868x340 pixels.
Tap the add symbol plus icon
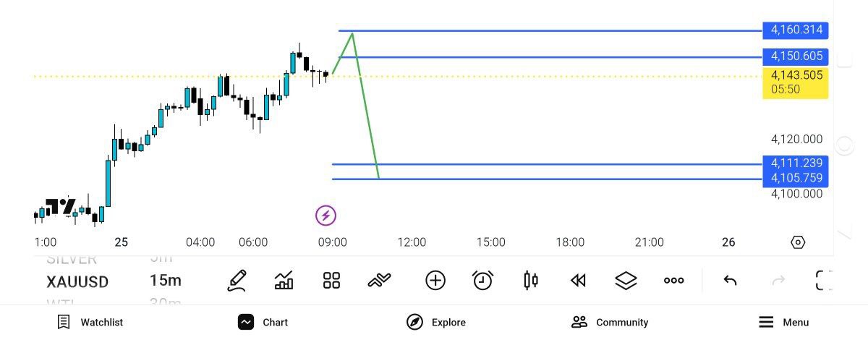435,281
